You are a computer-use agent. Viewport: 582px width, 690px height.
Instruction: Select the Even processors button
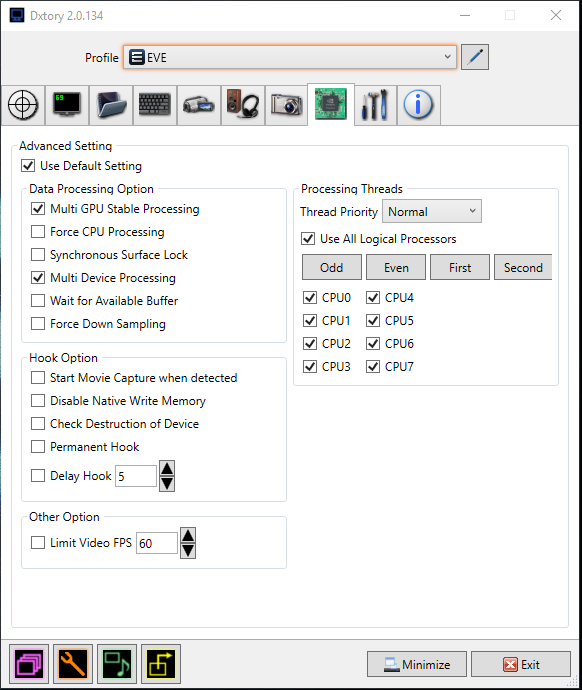(x=396, y=267)
